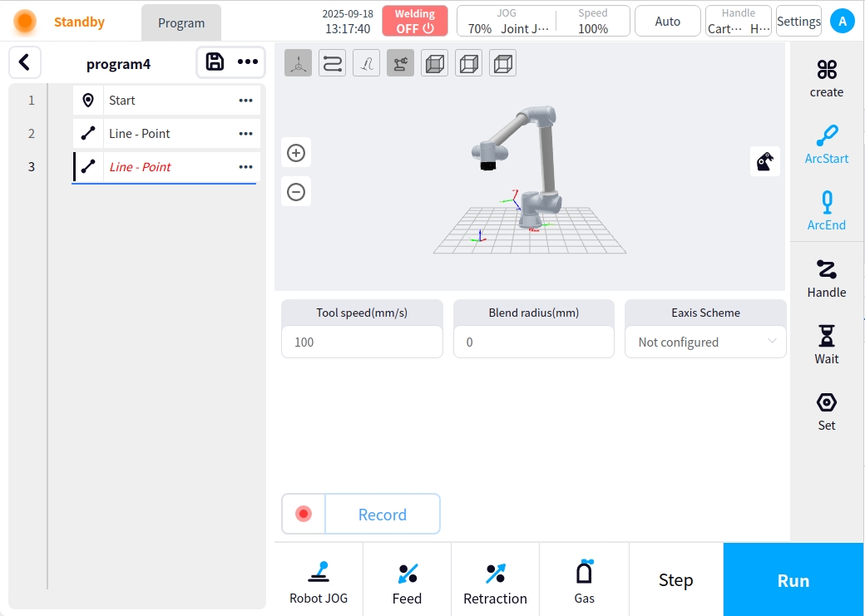Image resolution: width=865 pixels, height=616 pixels.
Task: Switch to the Program tab
Action: (181, 22)
